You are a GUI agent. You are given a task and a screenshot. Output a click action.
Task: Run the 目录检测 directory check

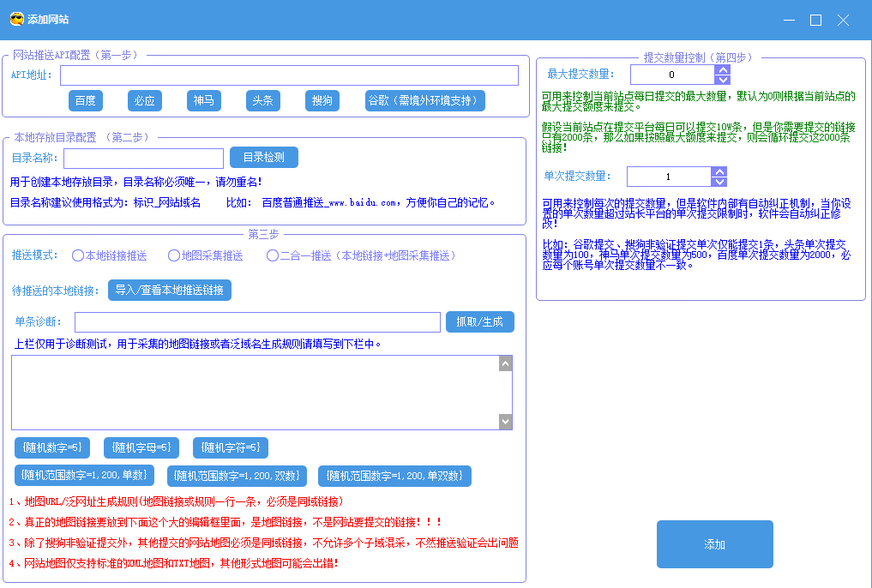pos(264,157)
